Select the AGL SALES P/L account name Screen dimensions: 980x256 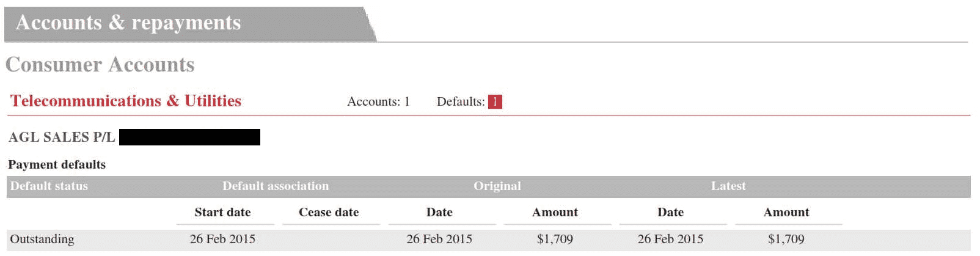62,137
